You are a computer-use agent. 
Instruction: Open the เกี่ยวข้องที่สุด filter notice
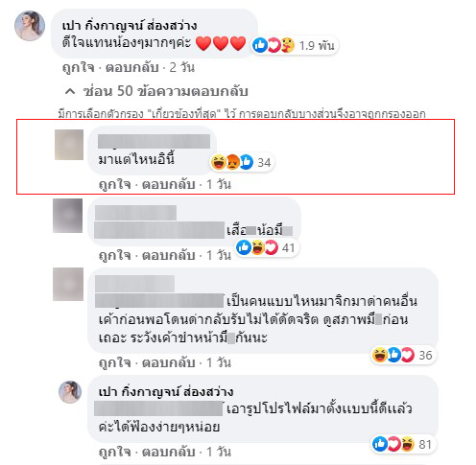pos(242,114)
